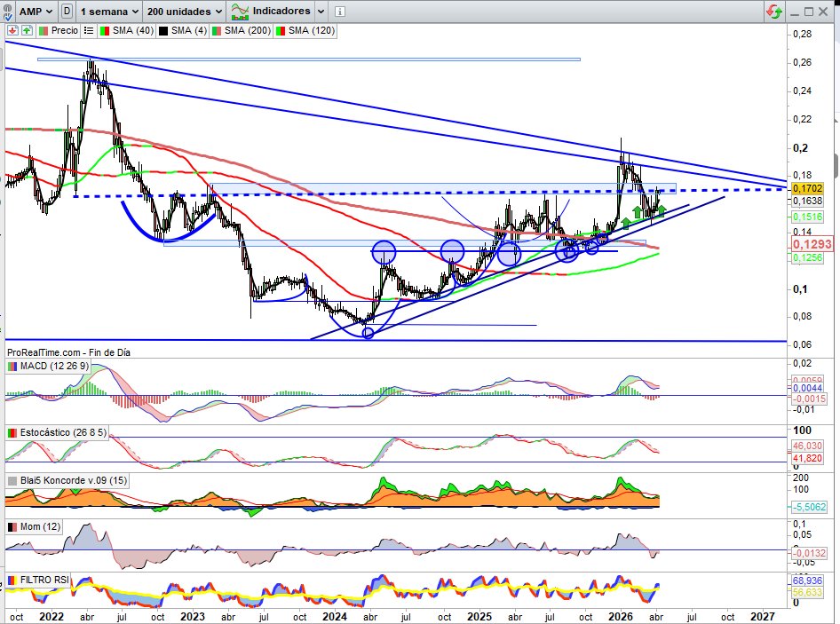This screenshot has height=624, width=840.
Task: Click the MACD 0,0044 value label
Action: coord(807,388)
